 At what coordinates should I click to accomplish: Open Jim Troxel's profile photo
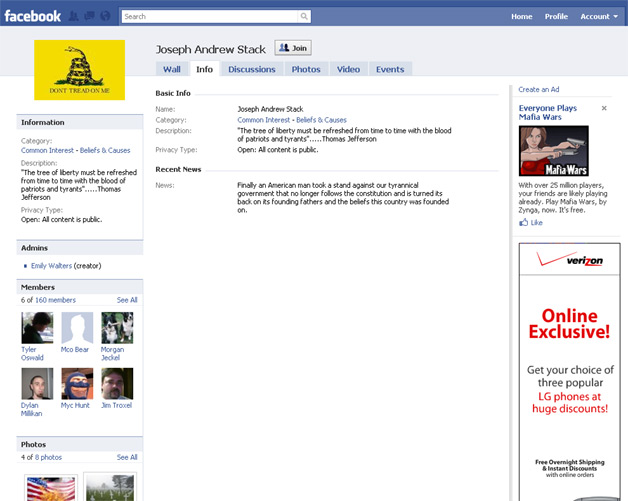pyautogui.click(x=117, y=384)
